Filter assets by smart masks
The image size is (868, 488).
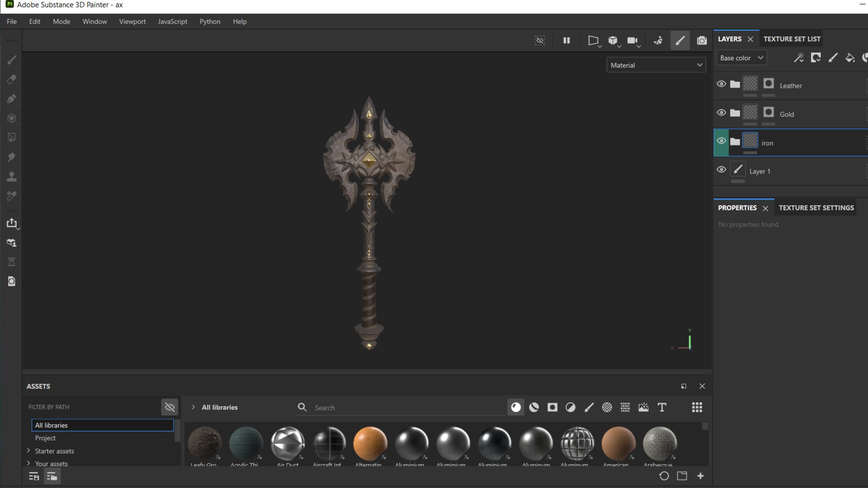pyautogui.click(x=552, y=407)
